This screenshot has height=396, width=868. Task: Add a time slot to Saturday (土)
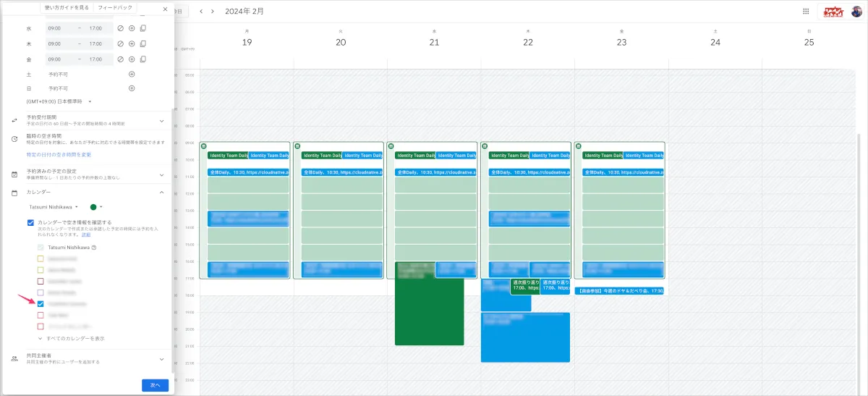132,74
